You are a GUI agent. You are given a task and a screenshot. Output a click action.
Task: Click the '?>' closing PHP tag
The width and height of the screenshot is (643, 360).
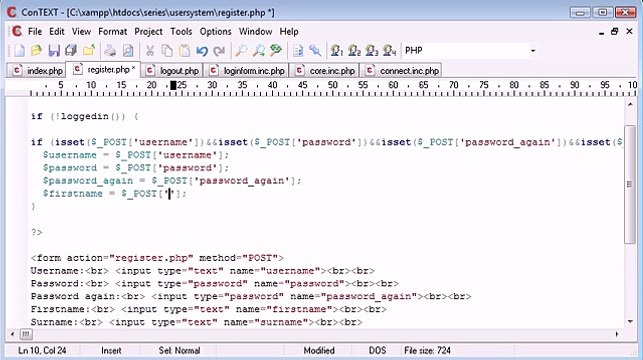tap(36, 232)
